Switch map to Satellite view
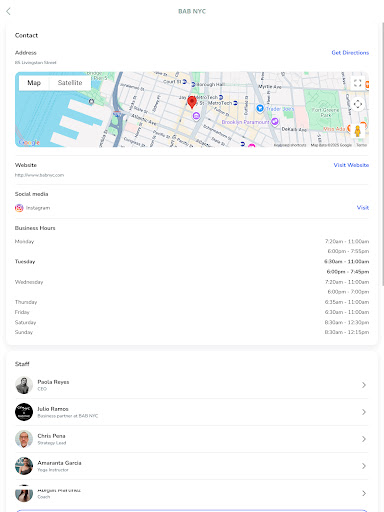Viewport: 384px width, 512px height. tap(70, 83)
